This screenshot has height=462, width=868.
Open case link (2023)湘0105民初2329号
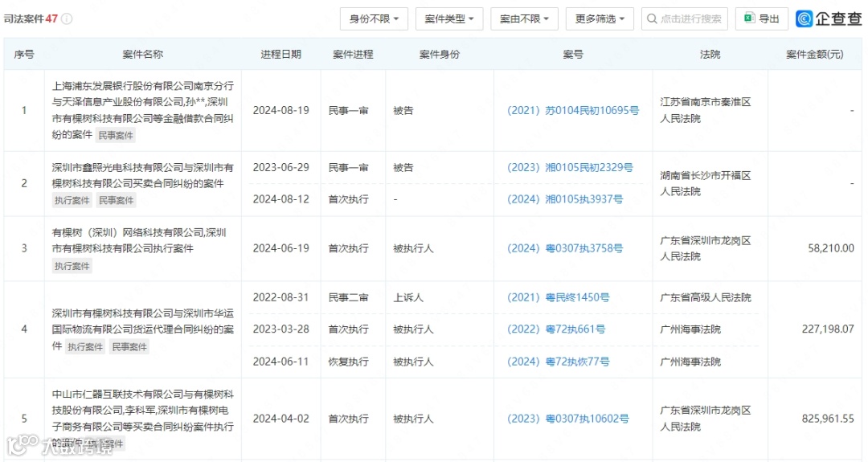[570, 167]
